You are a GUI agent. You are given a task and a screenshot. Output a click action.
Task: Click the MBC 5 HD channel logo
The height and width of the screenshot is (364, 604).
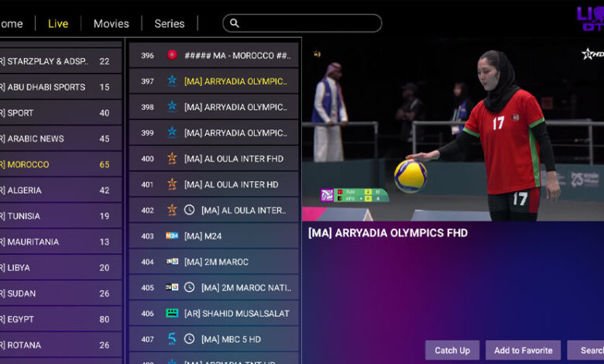pyautogui.click(x=172, y=339)
